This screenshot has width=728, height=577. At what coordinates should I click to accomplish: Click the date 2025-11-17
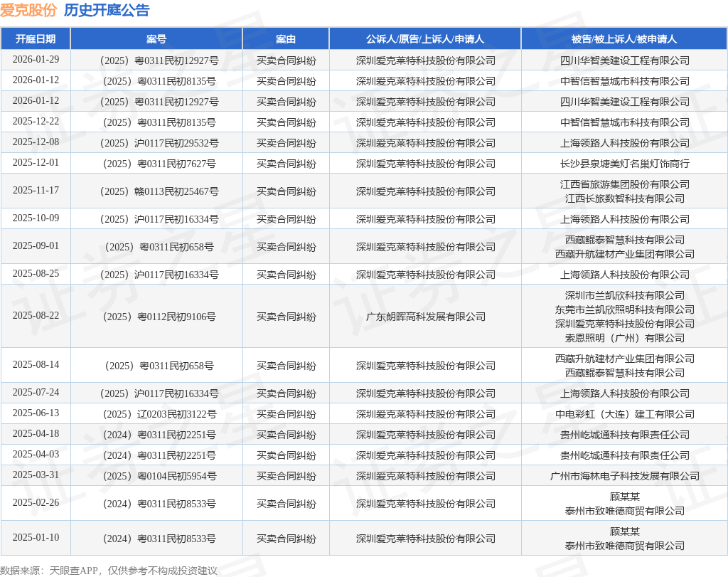pos(36,191)
